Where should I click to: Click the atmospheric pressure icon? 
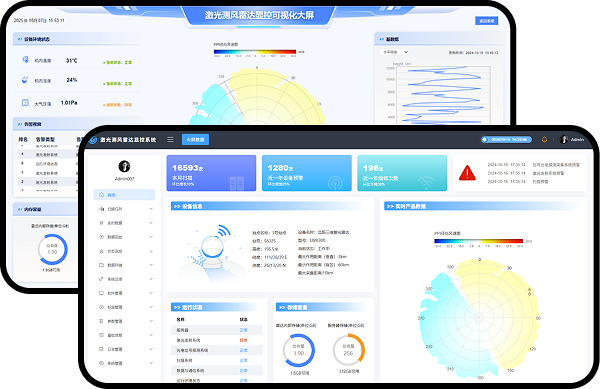25,103
